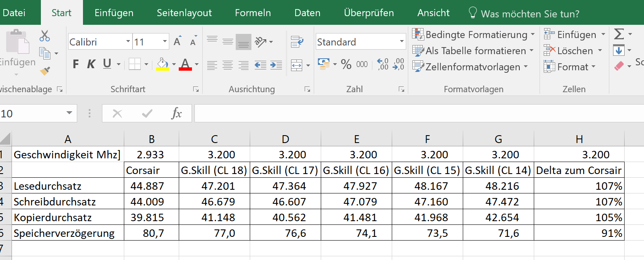Switch to the Seitenlayout tab
This screenshot has width=644, height=260.
[184, 13]
